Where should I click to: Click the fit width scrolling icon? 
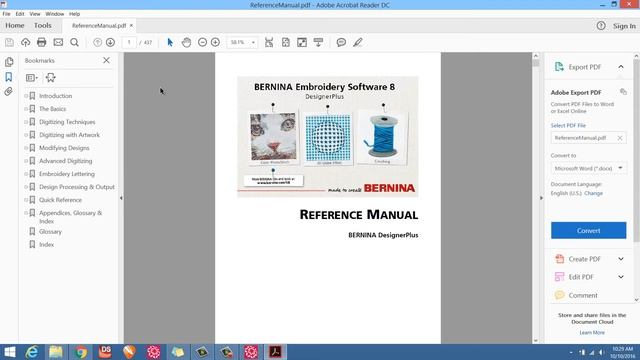tap(269, 42)
